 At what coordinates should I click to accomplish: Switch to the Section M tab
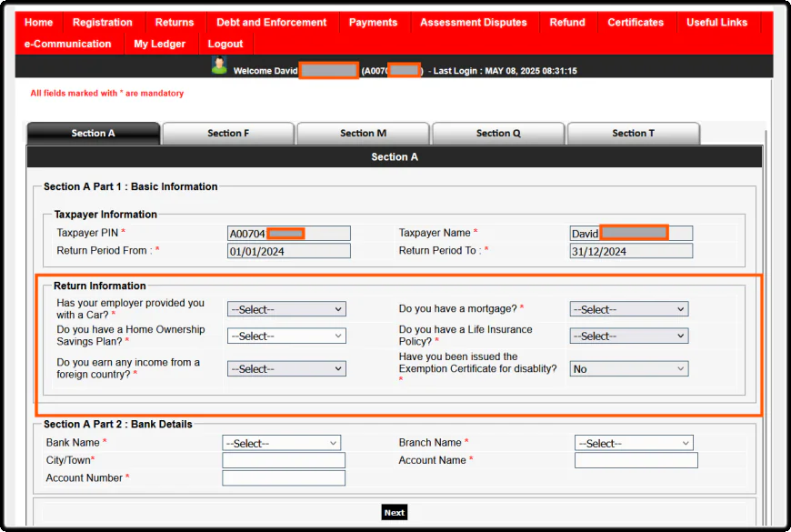pyautogui.click(x=363, y=134)
